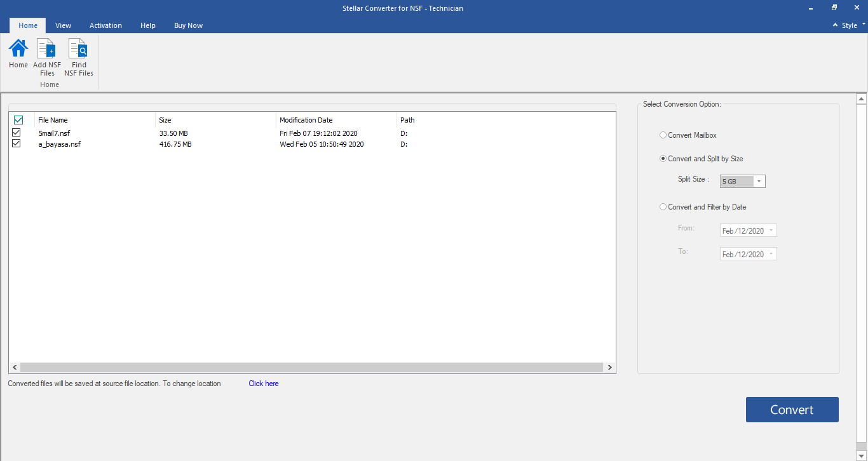Image resolution: width=868 pixels, height=461 pixels.
Task: Expand the Split Size dropdown
Action: click(759, 182)
